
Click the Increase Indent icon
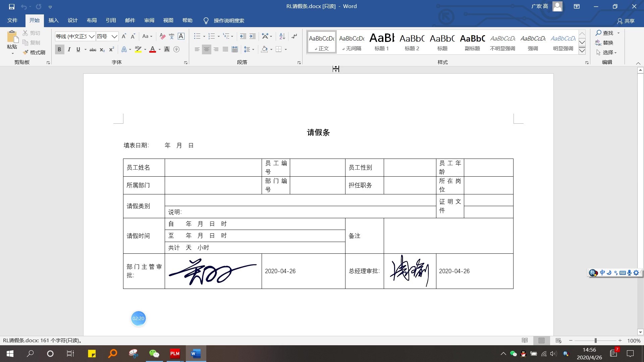pyautogui.click(x=253, y=36)
